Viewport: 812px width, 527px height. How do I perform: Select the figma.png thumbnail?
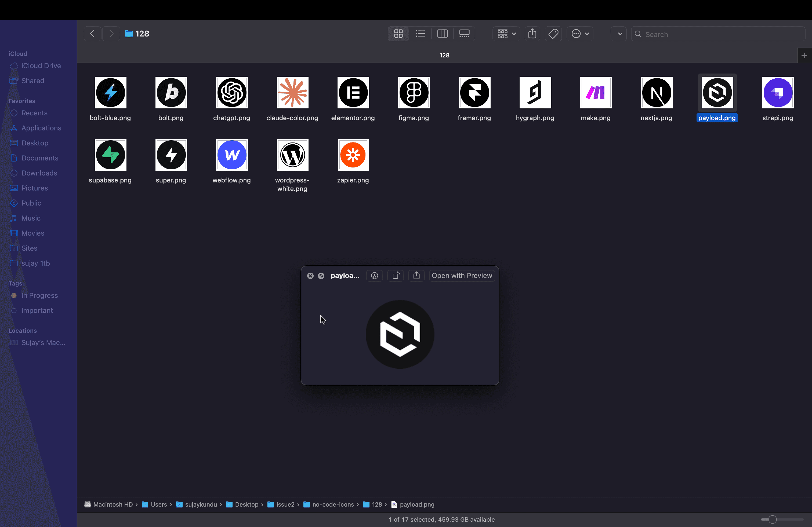414,93
